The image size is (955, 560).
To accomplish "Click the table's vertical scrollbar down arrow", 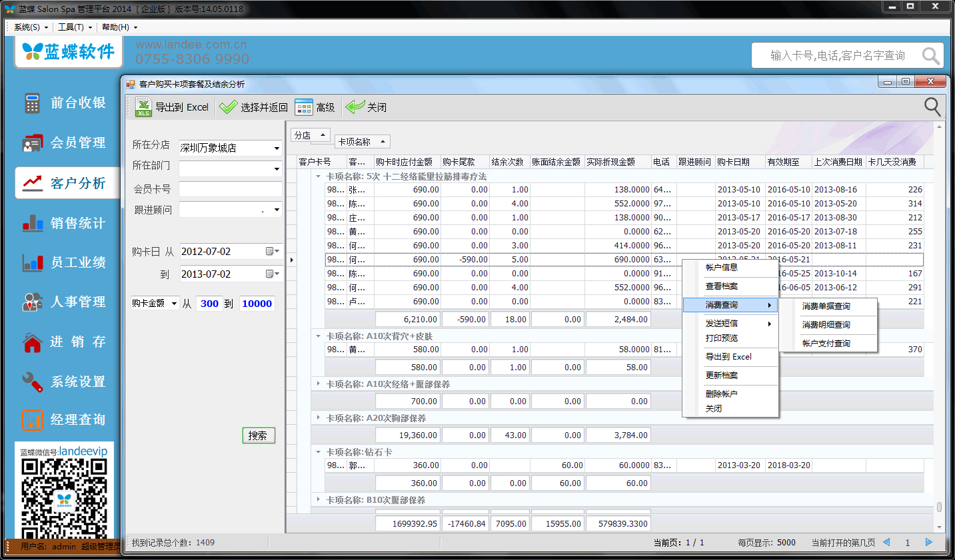I will point(939,527).
